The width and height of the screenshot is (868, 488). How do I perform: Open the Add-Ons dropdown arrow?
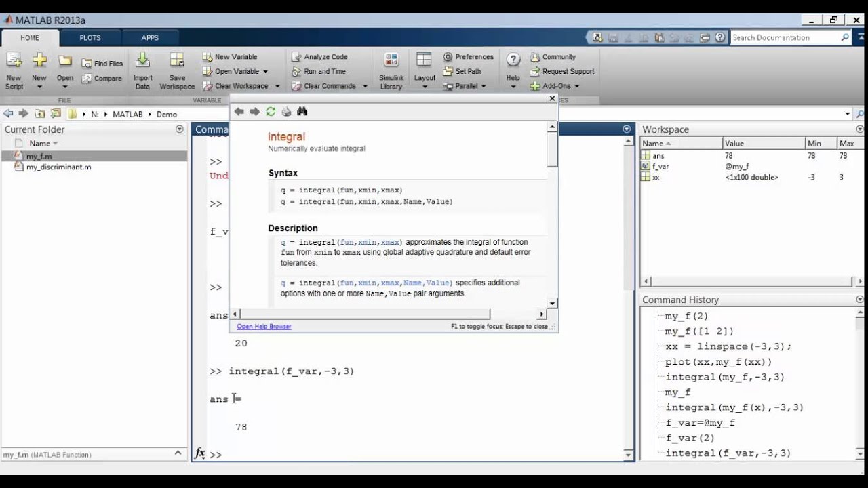click(577, 86)
